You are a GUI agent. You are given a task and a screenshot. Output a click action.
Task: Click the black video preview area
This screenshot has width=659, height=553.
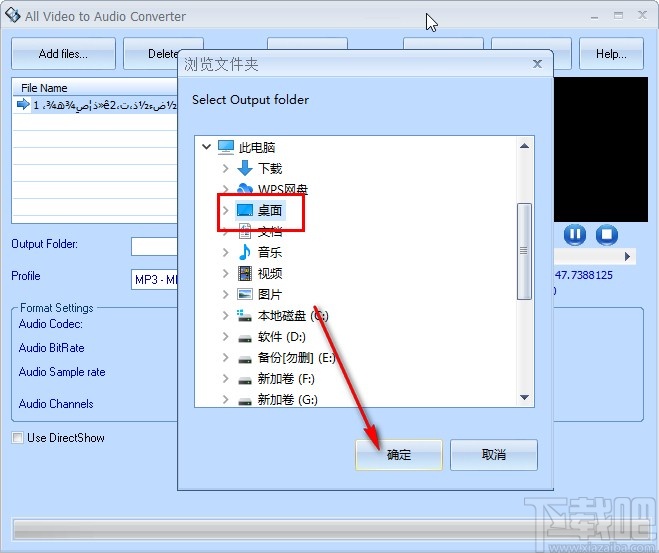pyautogui.click(x=601, y=149)
